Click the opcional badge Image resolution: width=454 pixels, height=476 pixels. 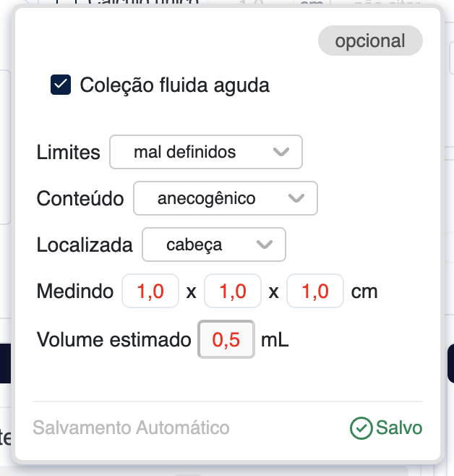coord(370,41)
